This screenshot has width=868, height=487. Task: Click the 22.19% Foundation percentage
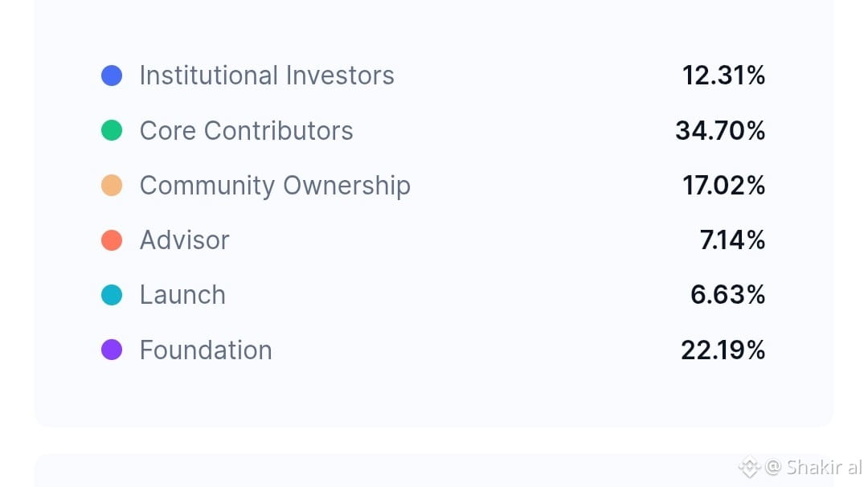pos(723,350)
